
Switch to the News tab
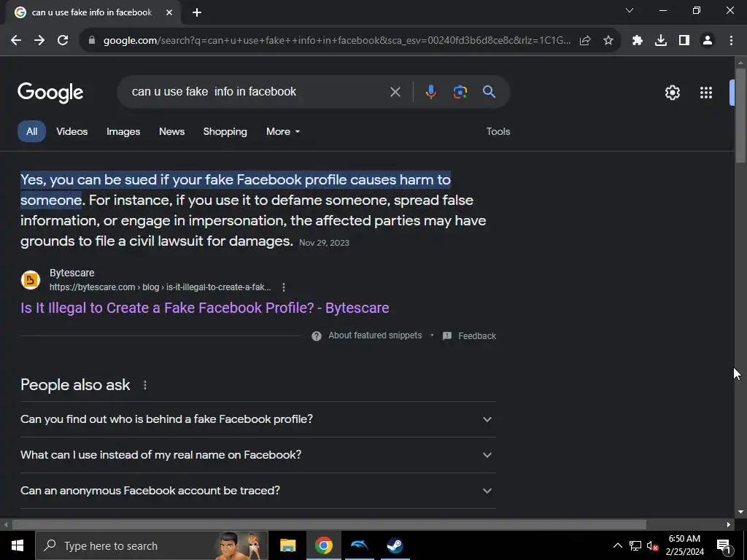point(171,131)
